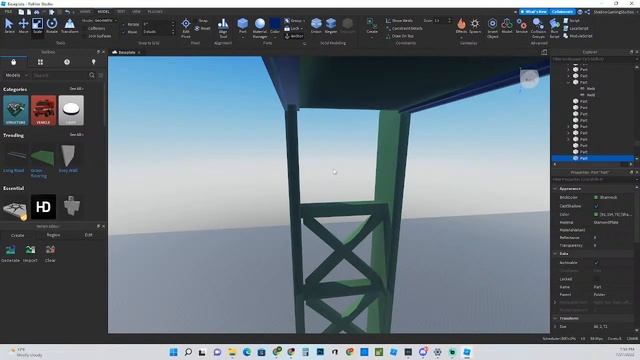Collapse the Data properties section
Viewport: 640px width, 360px height.
[x=555, y=253]
